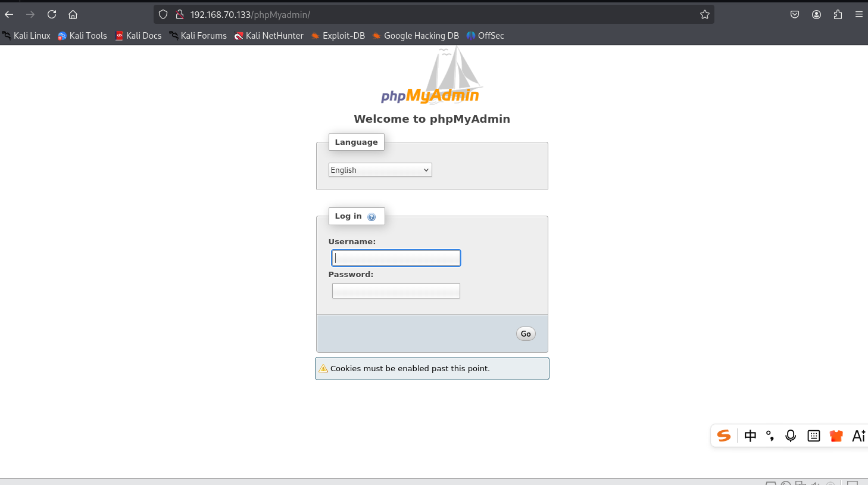Click the cookies warning triangle icon
The height and width of the screenshot is (485, 868).
(323, 369)
